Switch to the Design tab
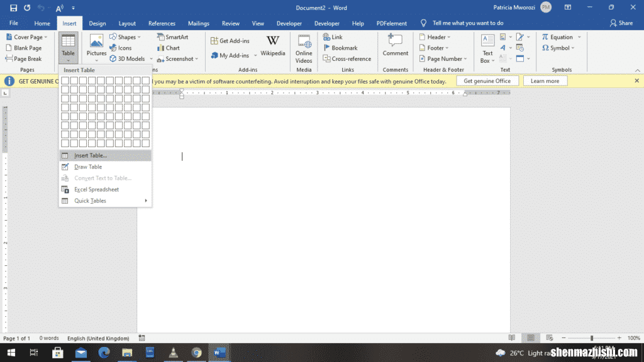644x362 pixels. pyautogui.click(x=97, y=23)
